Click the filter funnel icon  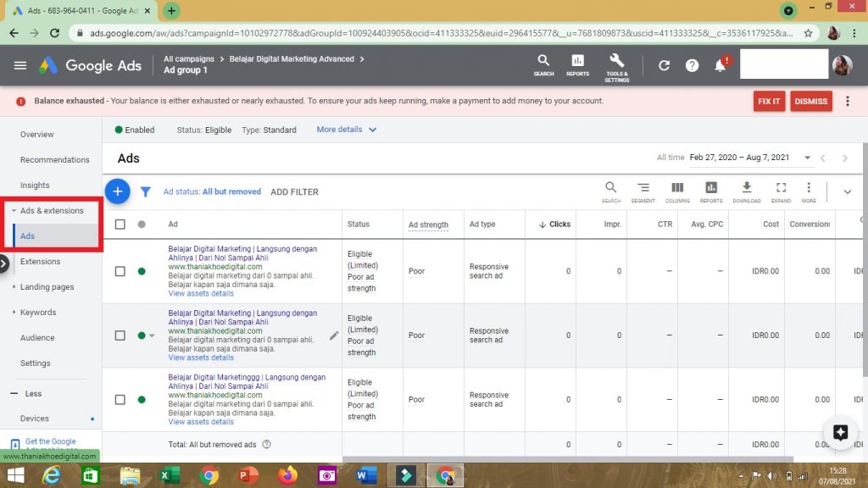145,192
